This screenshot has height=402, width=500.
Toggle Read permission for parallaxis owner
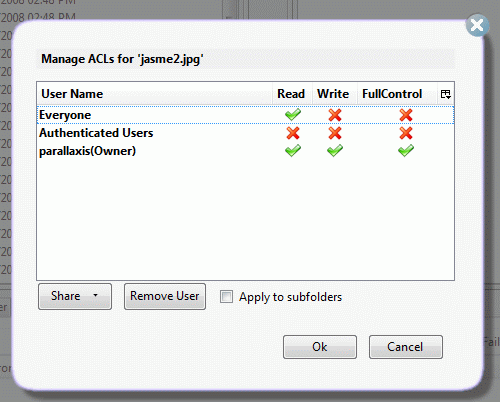293,151
